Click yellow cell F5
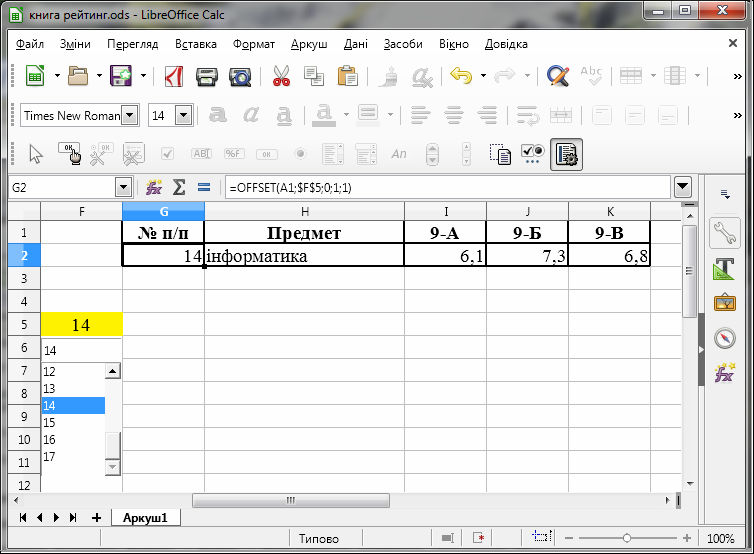 point(82,325)
